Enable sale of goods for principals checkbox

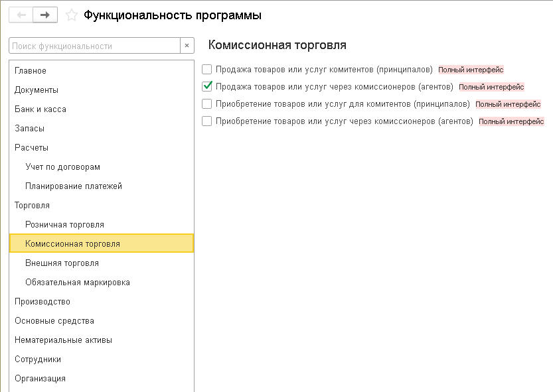point(207,69)
